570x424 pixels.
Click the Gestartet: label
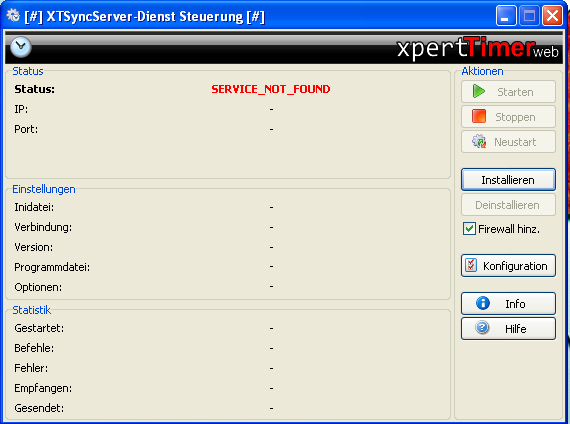(39, 328)
